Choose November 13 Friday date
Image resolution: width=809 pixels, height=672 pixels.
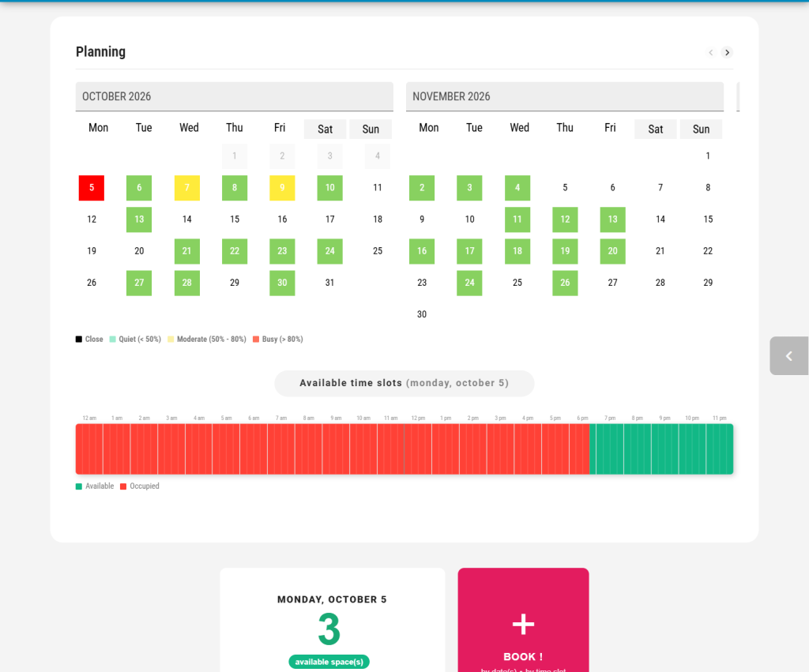coord(612,220)
